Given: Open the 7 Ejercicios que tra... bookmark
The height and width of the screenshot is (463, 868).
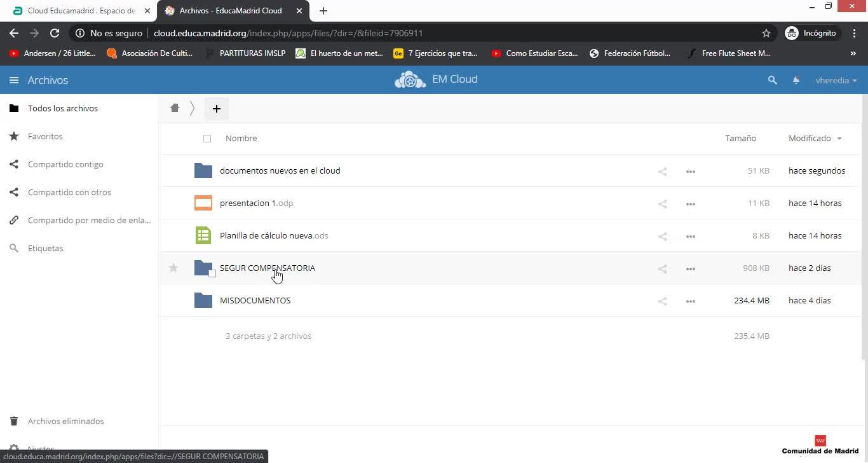Looking at the screenshot, I should pyautogui.click(x=435, y=53).
